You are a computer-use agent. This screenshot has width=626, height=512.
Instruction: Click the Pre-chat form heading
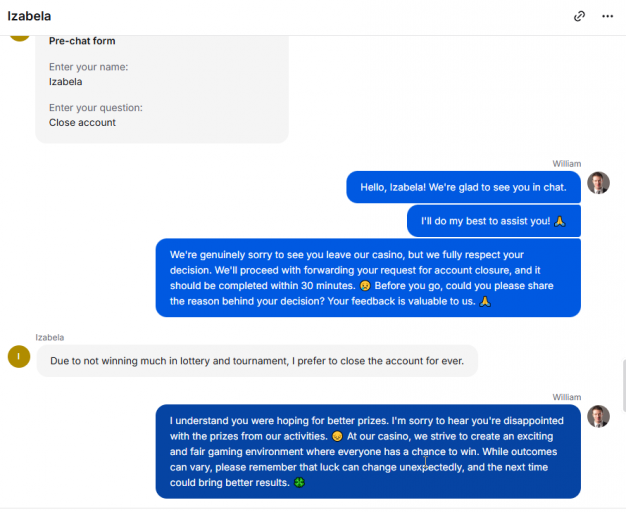[82, 41]
